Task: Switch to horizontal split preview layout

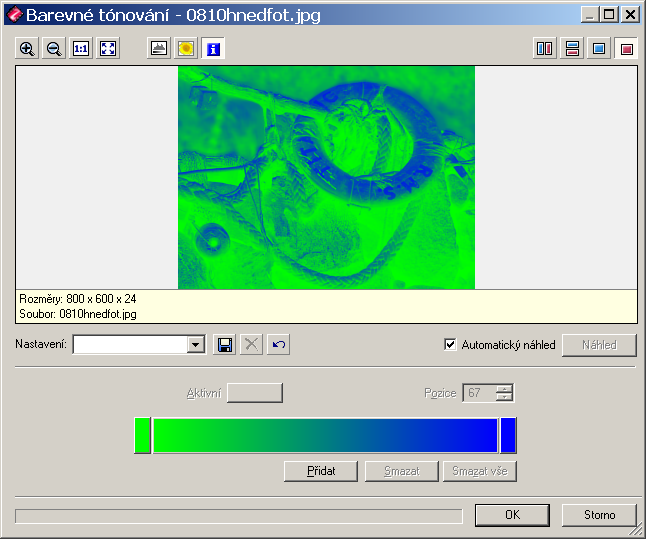Action: tap(572, 48)
